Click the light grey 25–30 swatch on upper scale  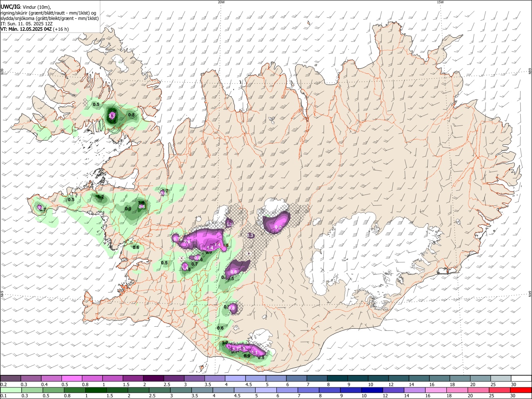click(501, 378)
